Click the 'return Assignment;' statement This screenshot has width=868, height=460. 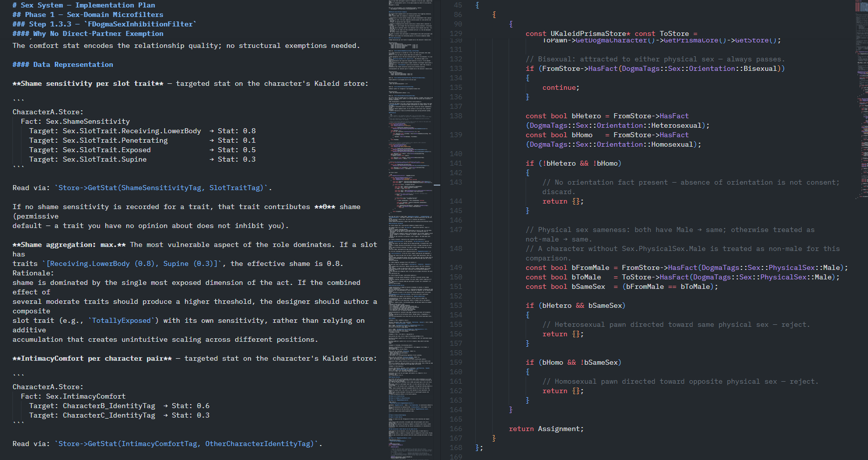pyautogui.click(x=546, y=429)
